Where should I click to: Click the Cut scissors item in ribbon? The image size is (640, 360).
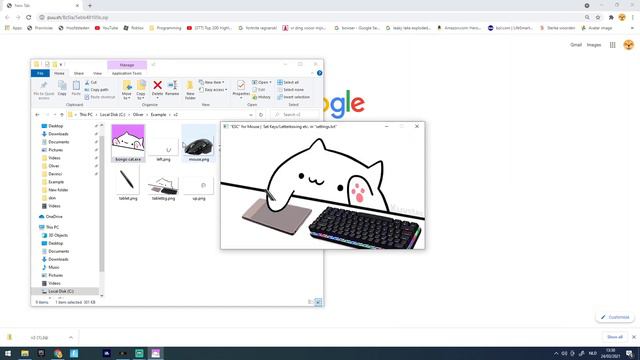tap(91, 82)
